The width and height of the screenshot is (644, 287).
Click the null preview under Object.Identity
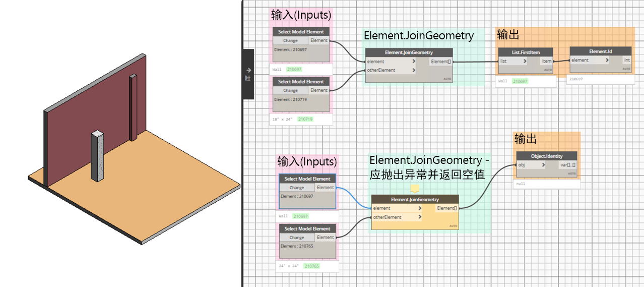[x=521, y=184]
